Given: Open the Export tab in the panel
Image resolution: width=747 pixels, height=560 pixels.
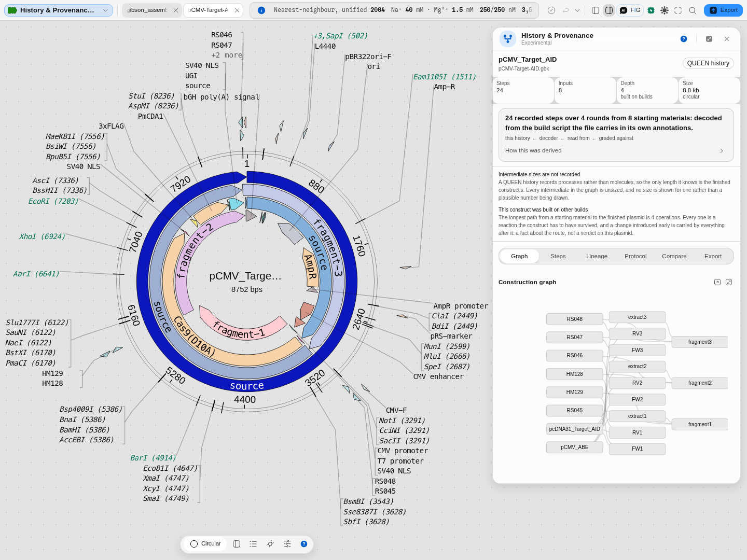Looking at the screenshot, I should point(713,256).
